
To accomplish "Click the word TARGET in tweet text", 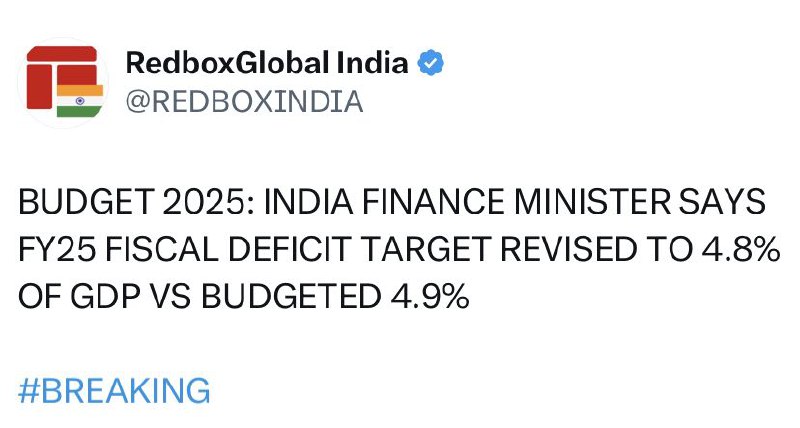I will coord(425,249).
